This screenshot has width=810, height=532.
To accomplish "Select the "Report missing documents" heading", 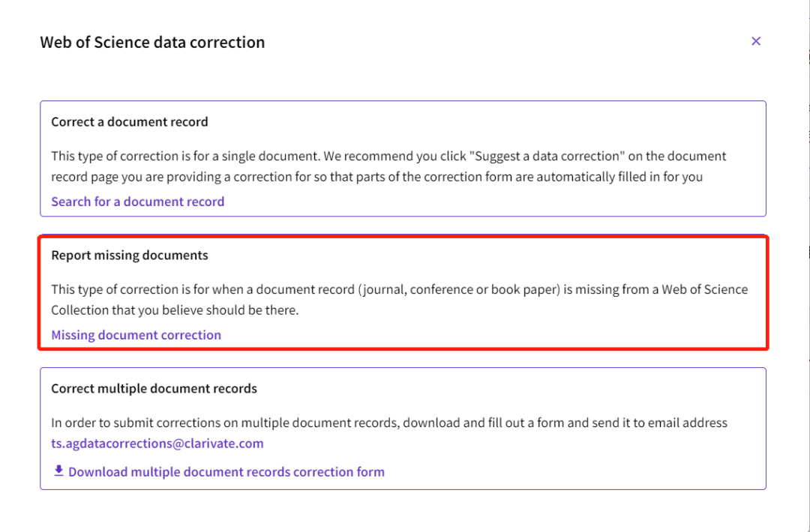I will pos(129,256).
